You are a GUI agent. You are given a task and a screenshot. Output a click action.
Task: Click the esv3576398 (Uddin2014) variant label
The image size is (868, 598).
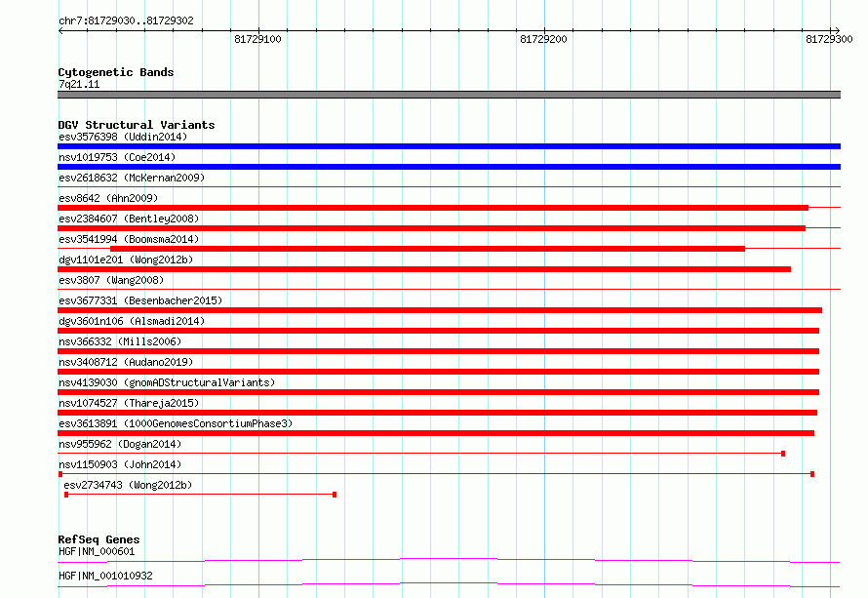click(123, 137)
